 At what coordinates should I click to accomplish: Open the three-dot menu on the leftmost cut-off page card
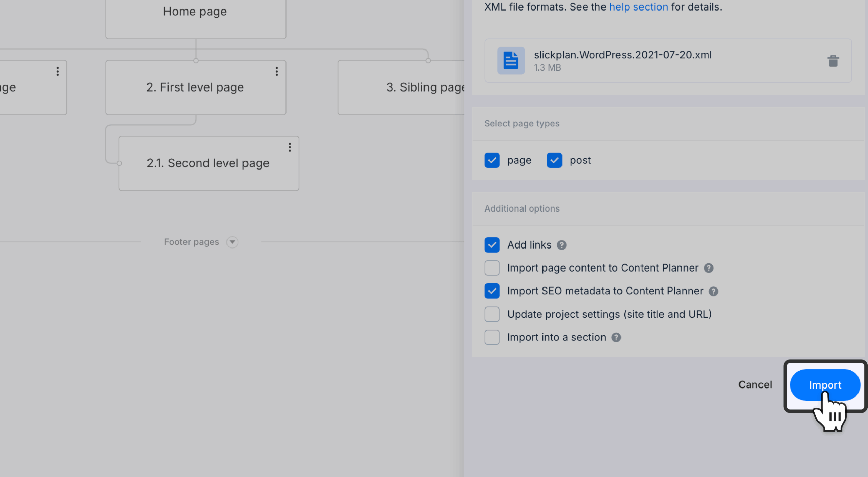[x=58, y=71]
